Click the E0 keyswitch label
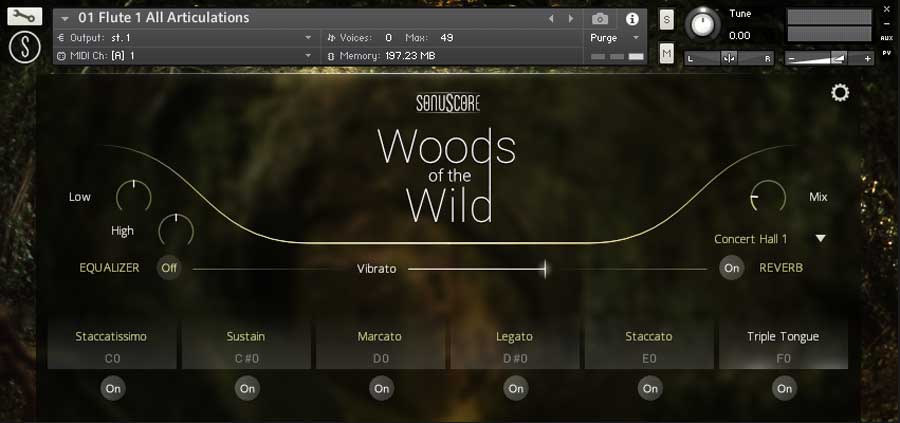This screenshot has height=423, width=900. tap(649, 359)
